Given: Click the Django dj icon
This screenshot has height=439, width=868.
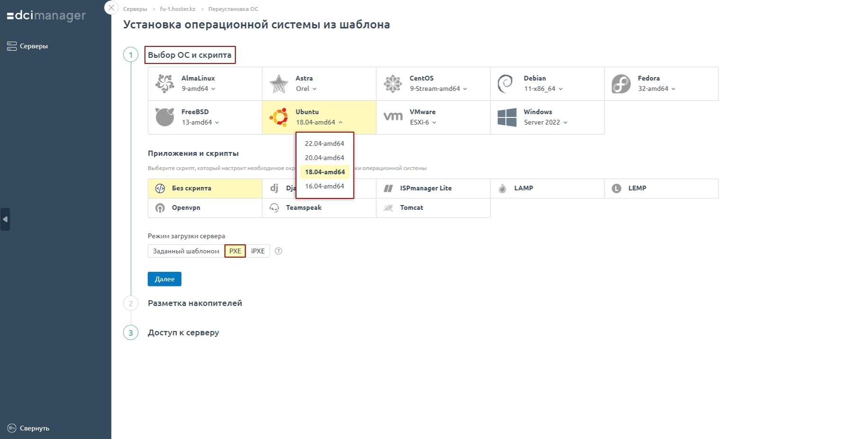Looking at the screenshot, I should (x=274, y=188).
